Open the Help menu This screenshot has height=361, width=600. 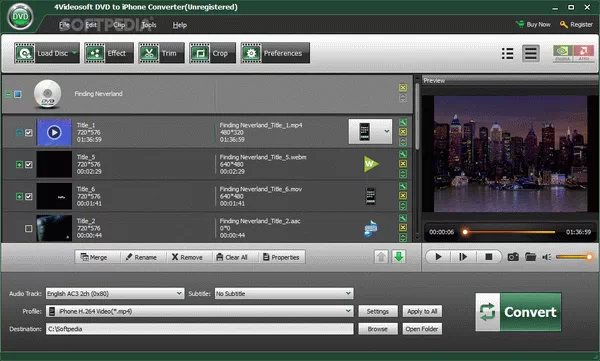click(179, 25)
